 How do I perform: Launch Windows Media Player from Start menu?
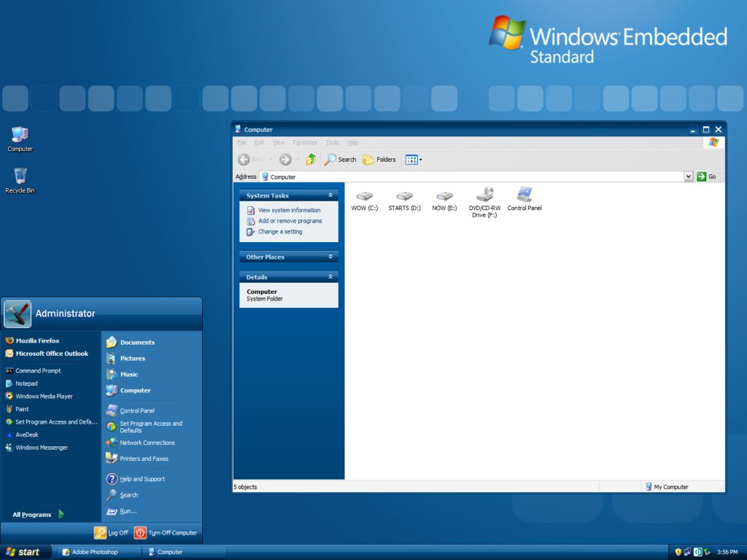point(39,396)
